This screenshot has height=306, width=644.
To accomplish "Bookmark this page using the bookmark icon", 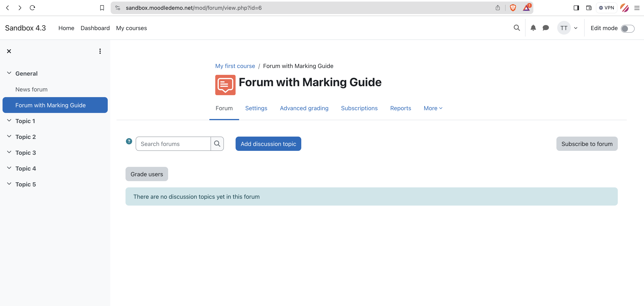I will 102,8.
